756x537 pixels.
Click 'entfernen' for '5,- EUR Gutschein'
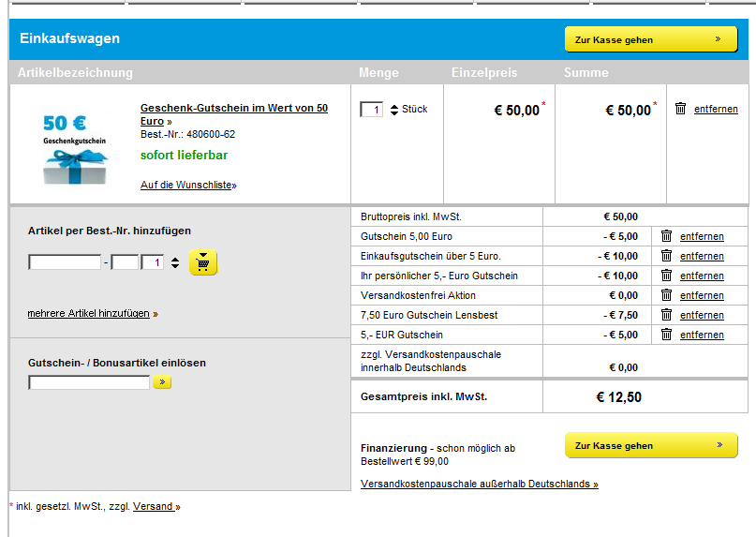point(702,335)
